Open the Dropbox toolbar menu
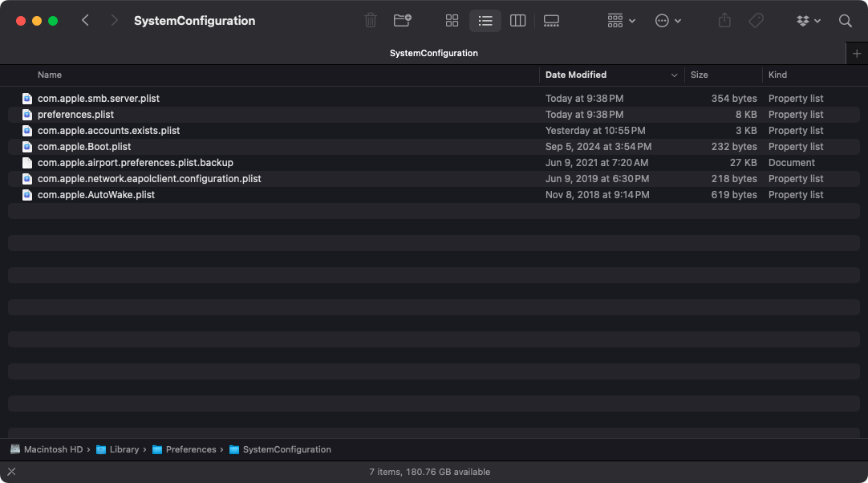Screen dimensions: 868x483 click(x=808, y=21)
